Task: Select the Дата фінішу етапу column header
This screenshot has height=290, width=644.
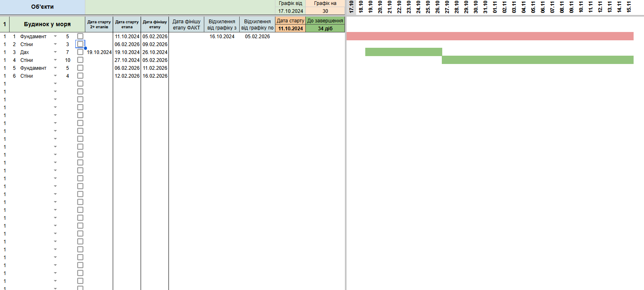Action: tap(155, 24)
